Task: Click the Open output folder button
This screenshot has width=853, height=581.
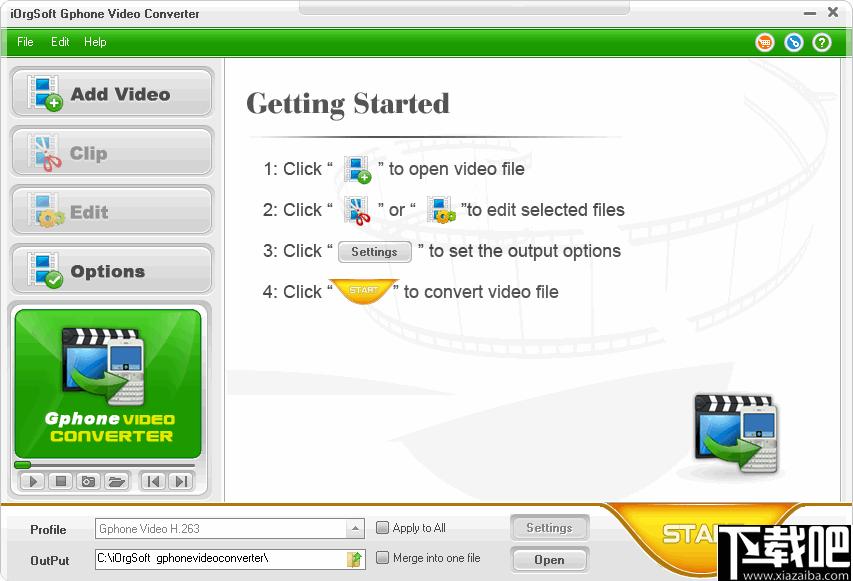Action: (x=549, y=560)
